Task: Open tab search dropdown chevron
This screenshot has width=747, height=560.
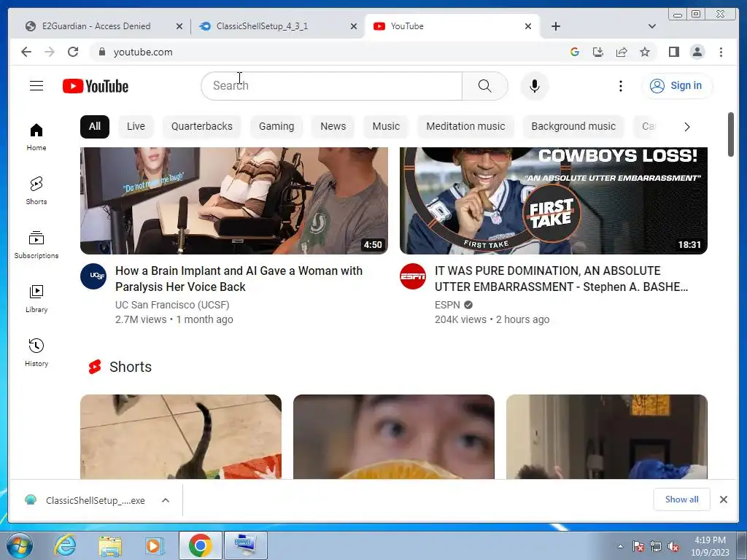Action: 652,26
